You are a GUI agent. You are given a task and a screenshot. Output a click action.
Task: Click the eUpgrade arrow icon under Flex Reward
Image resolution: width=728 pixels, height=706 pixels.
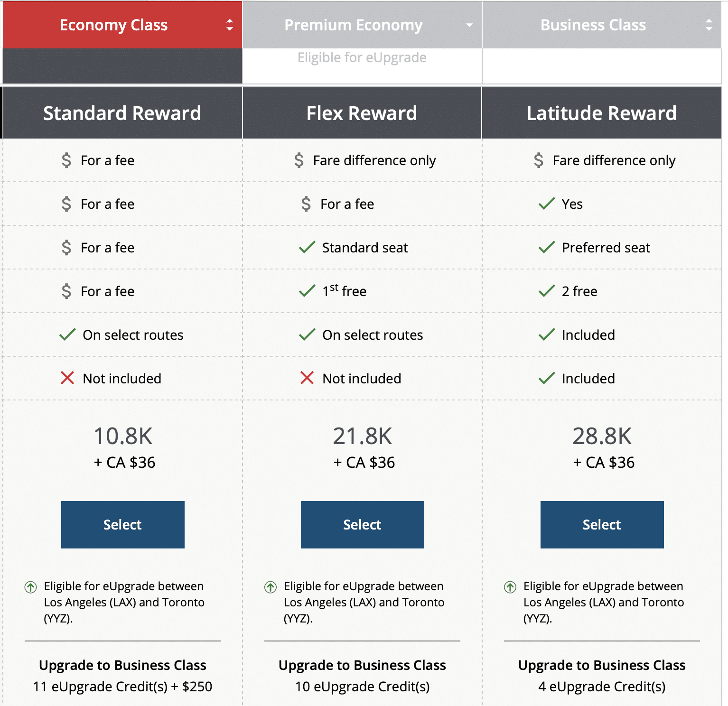271,587
